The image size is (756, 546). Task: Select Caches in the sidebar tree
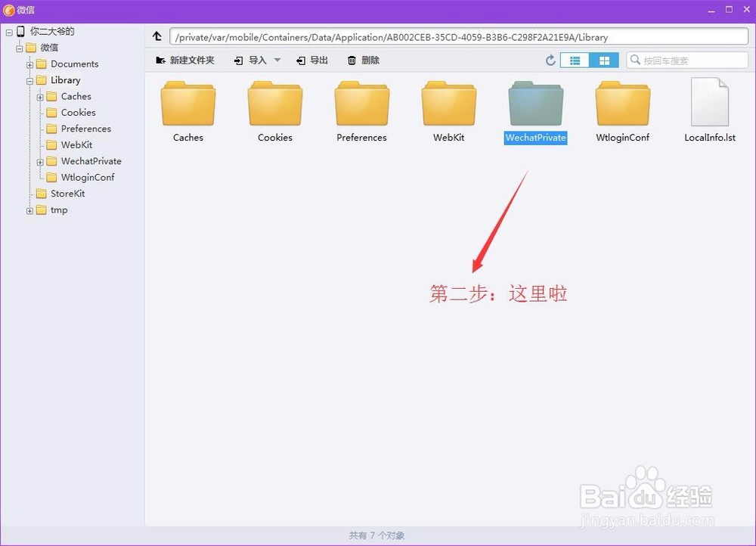[x=76, y=96]
